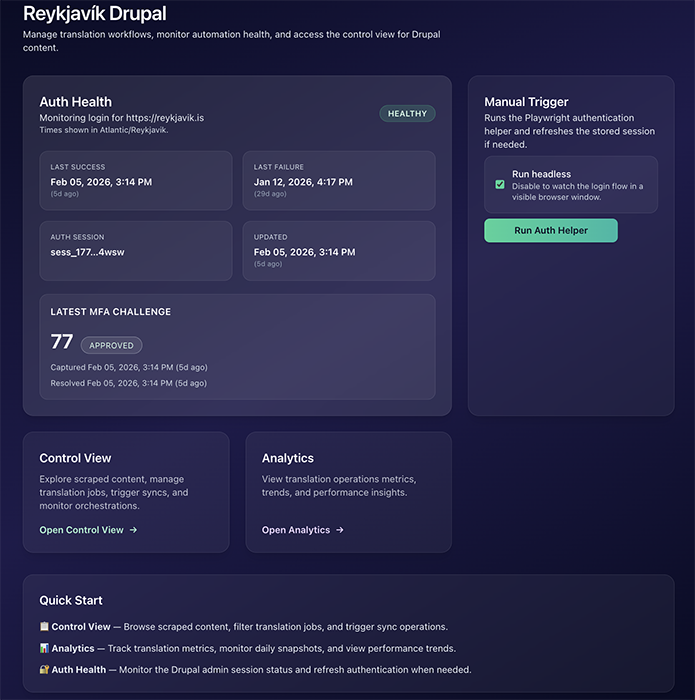695x700 pixels.
Task: Click the lock icon next to Auth Health
Action: [44, 670]
